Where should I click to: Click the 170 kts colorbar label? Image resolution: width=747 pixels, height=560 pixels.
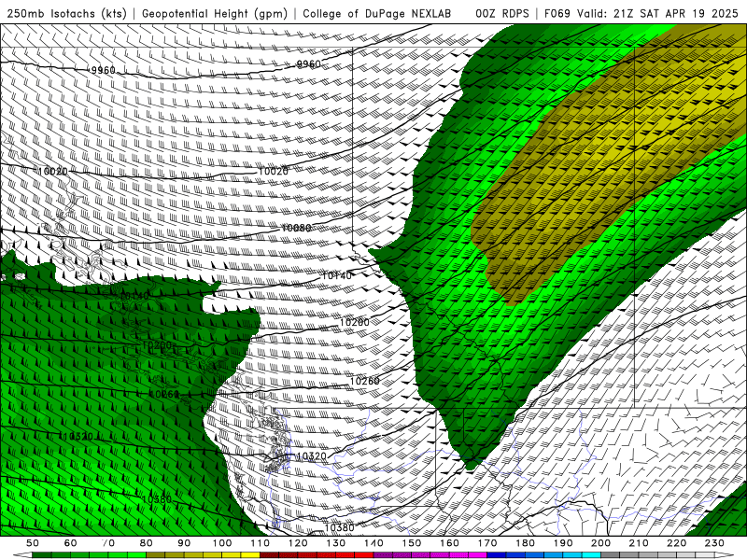pyautogui.click(x=487, y=543)
